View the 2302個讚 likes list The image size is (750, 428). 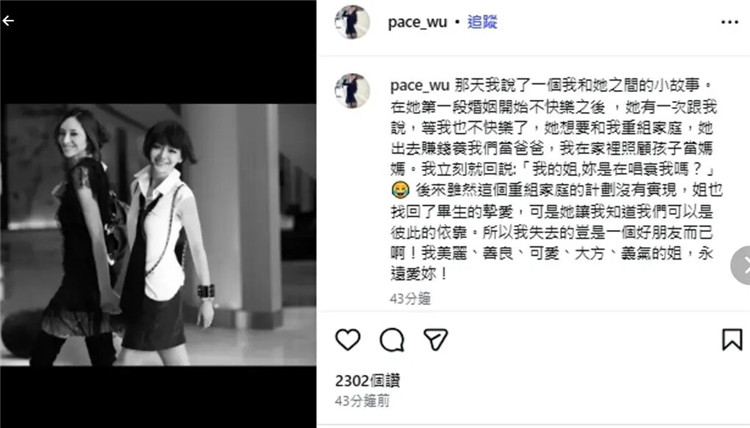pos(367,381)
